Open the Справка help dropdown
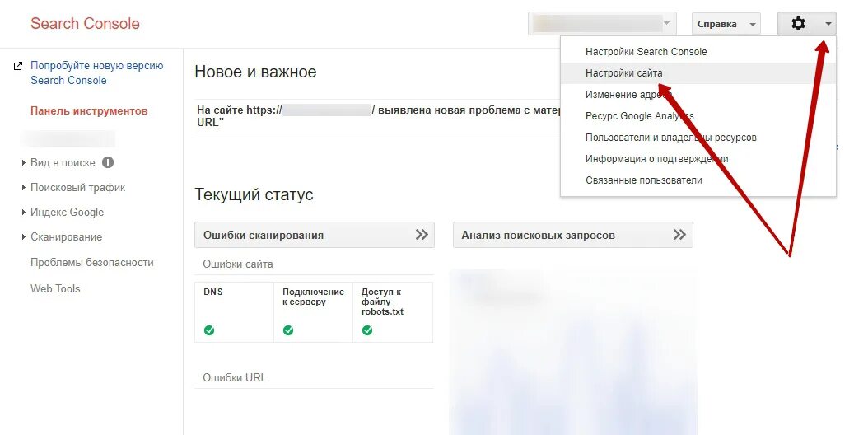The image size is (868, 435). click(726, 24)
